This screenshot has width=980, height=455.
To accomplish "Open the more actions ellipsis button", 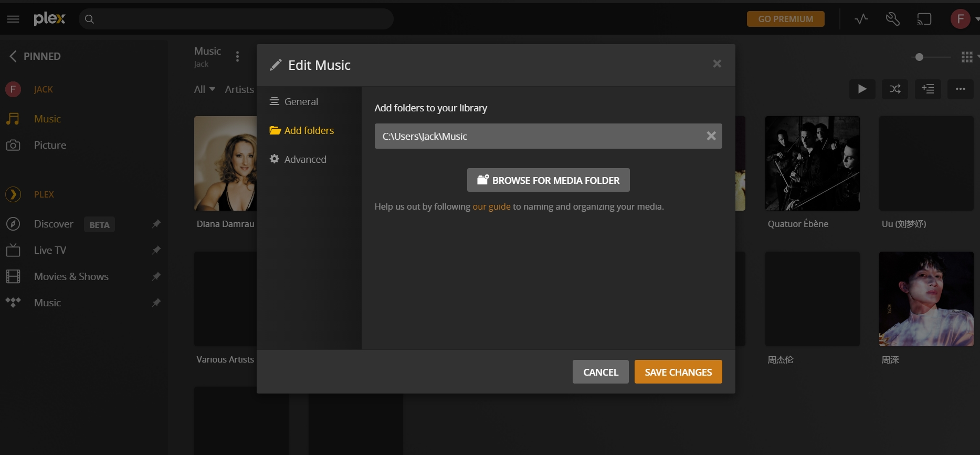I will pyautogui.click(x=960, y=89).
